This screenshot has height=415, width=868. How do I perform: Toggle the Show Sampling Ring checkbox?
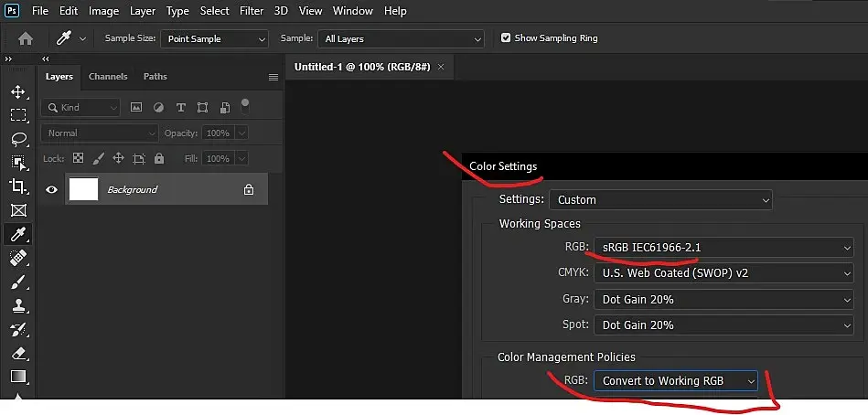coord(506,38)
